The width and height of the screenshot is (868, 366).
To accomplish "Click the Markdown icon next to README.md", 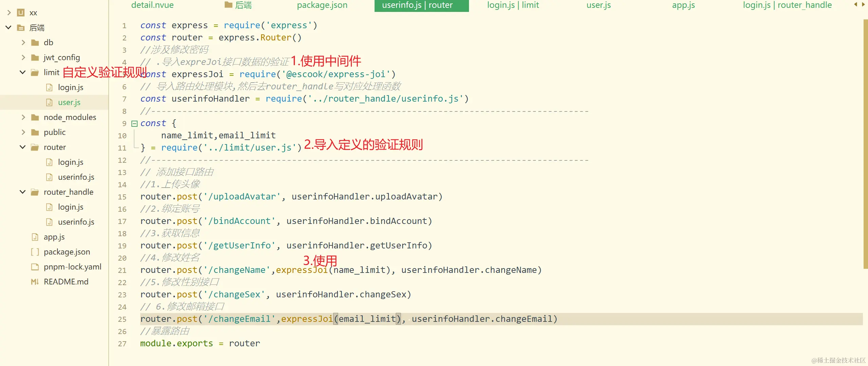I will [35, 281].
